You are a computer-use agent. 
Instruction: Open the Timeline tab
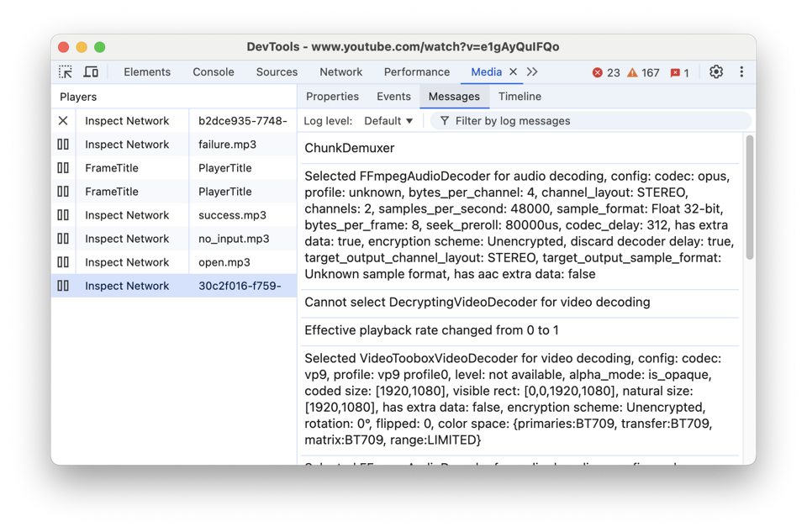(520, 97)
